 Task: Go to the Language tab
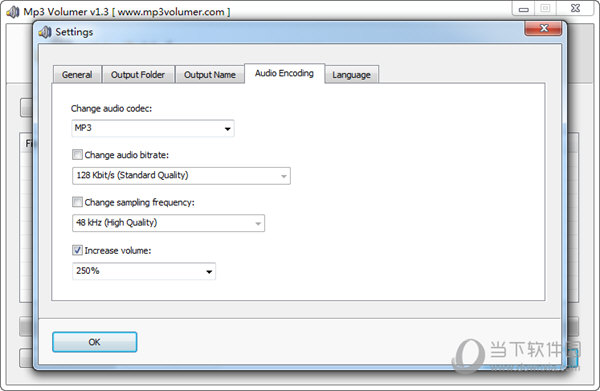(351, 75)
